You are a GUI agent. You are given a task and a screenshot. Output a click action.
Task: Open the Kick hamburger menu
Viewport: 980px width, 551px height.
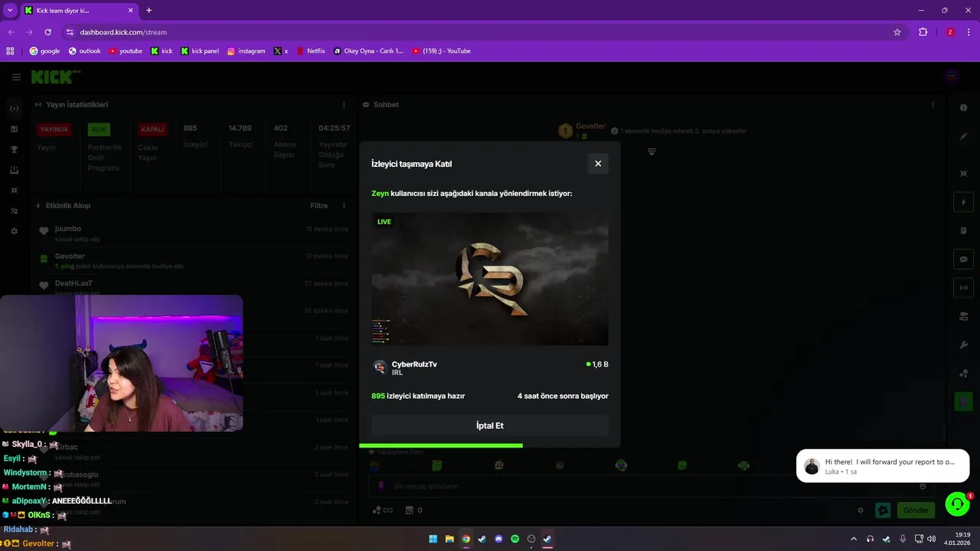pyautogui.click(x=16, y=77)
